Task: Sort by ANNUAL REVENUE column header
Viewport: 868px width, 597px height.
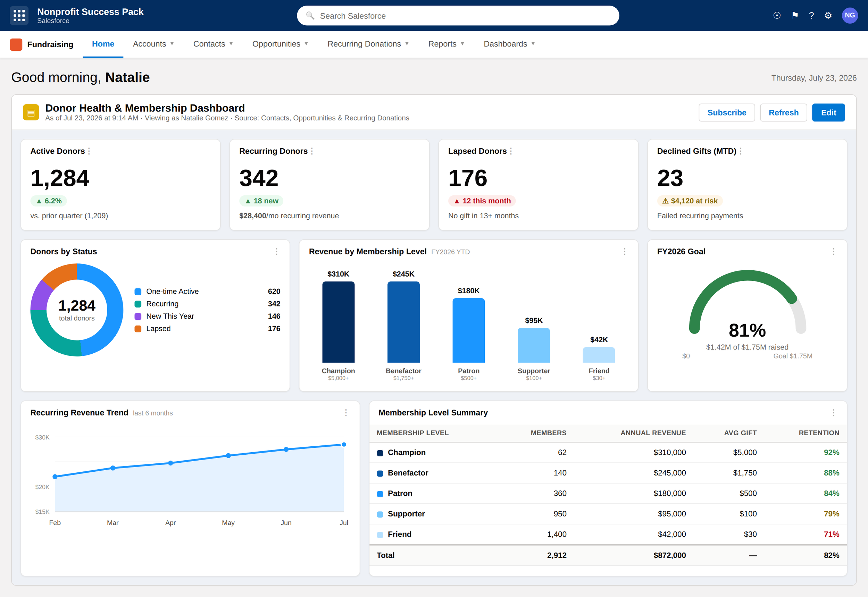Action: [653, 433]
